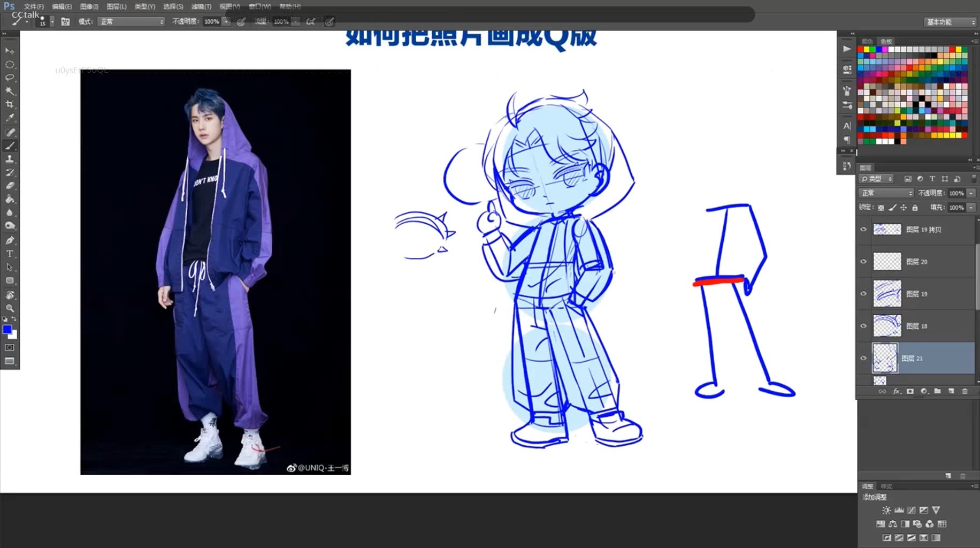
Task: Select the Move tool in the toolbox
Action: click(x=10, y=51)
